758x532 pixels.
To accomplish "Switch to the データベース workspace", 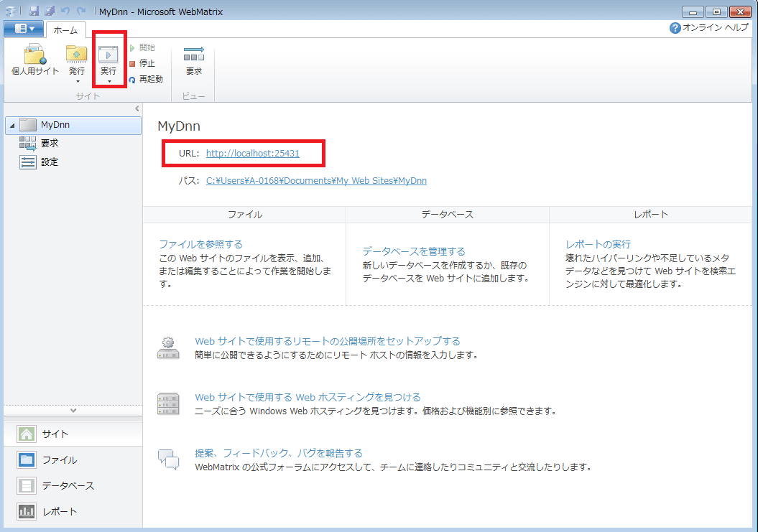I will tap(73, 485).
